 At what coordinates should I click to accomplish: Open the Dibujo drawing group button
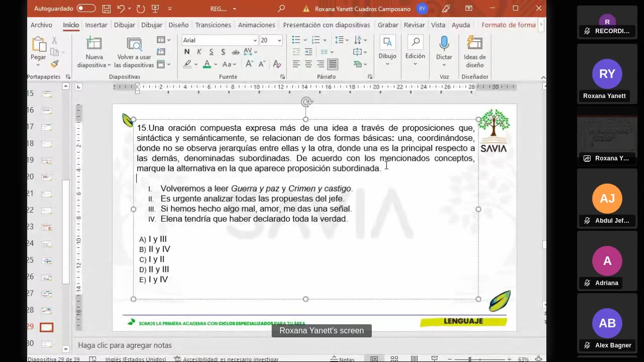point(387,51)
